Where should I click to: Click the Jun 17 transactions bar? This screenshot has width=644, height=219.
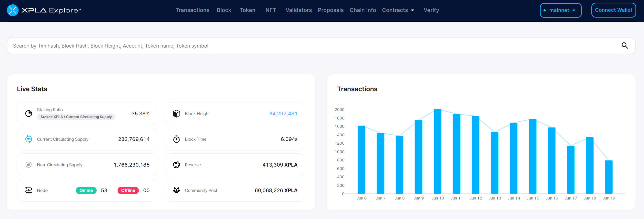(571, 169)
